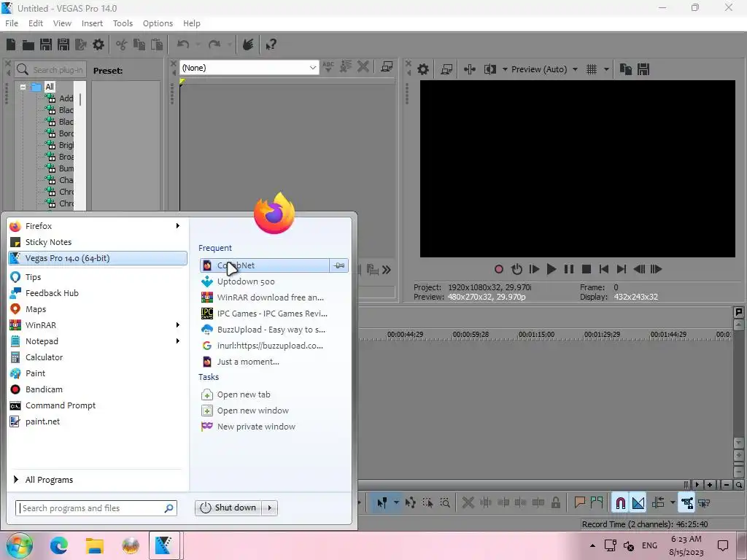Open the Options menu
Image resolution: width=747 pixels, height=560 pixels.
158,23
